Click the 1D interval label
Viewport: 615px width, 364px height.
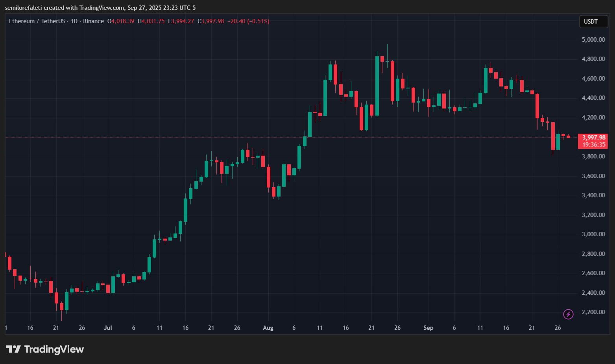(x=74, y=21)
